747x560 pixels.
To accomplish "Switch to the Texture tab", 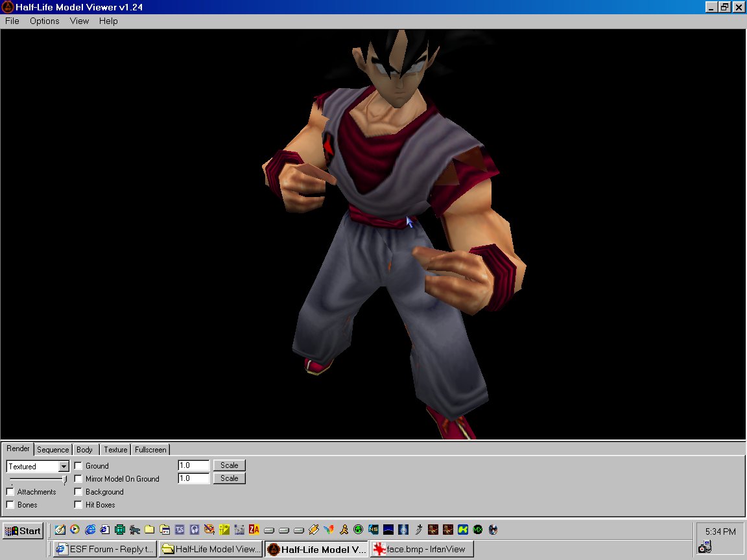I will pyautogui.click(x=116, y=450).
